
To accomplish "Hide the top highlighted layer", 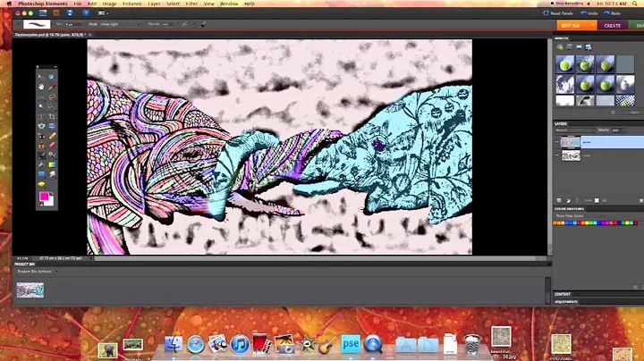I will point(557,142).
